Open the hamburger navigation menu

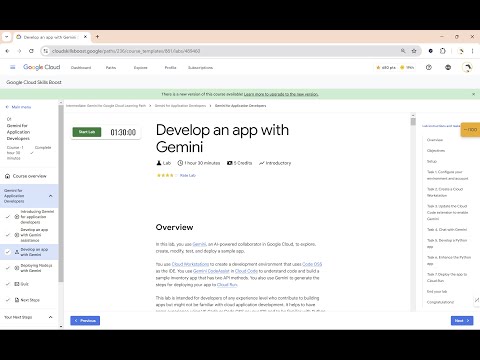coord(13,67)
